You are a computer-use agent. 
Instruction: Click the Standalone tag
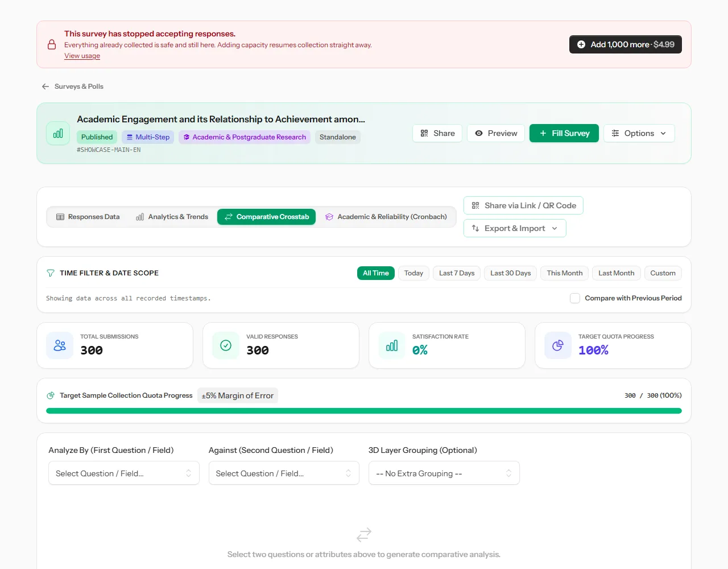338,137
